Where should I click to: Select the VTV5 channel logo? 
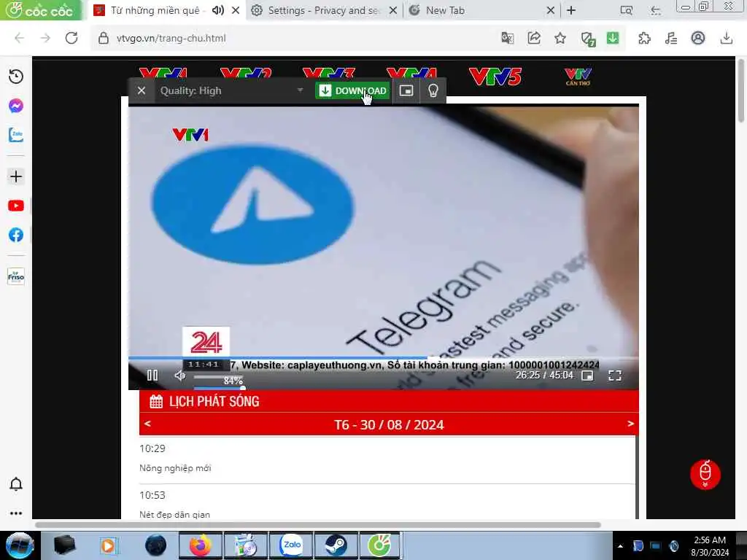tap(495, 76)
